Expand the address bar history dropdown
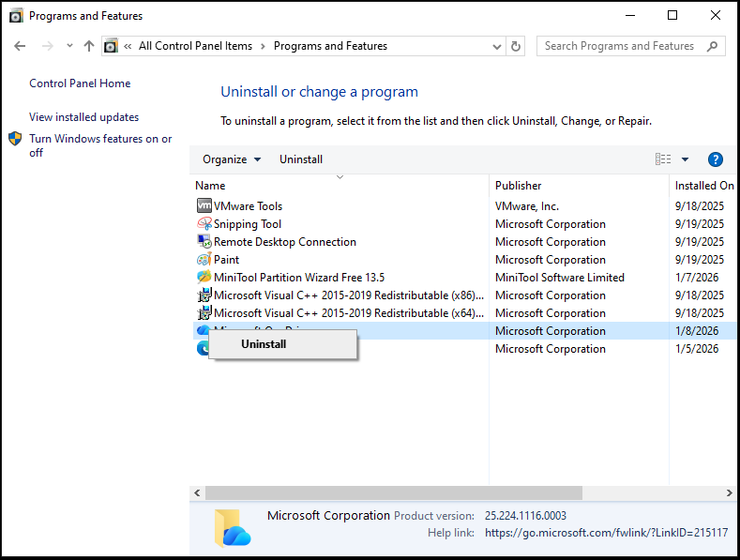This screenshot has width=740, height=560. [496, 46]
